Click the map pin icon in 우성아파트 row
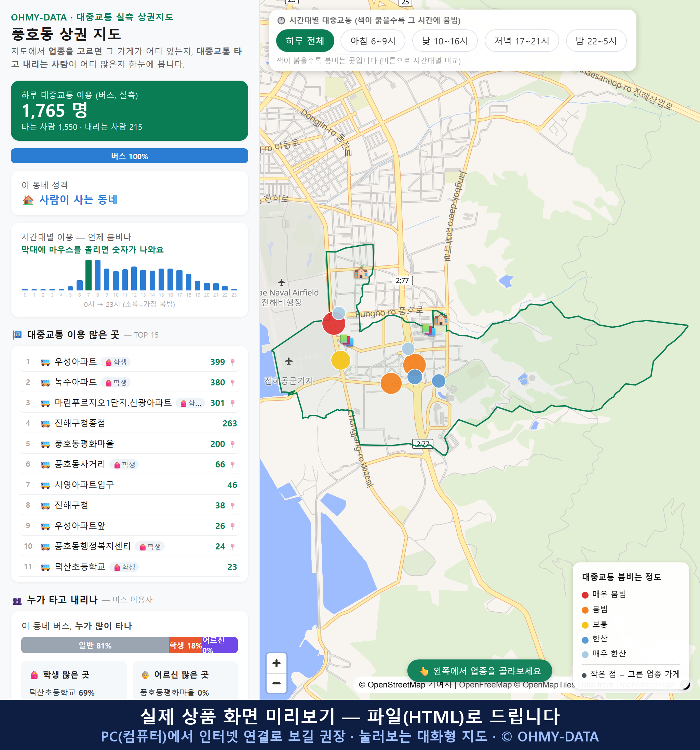 (x=232, y=362)
